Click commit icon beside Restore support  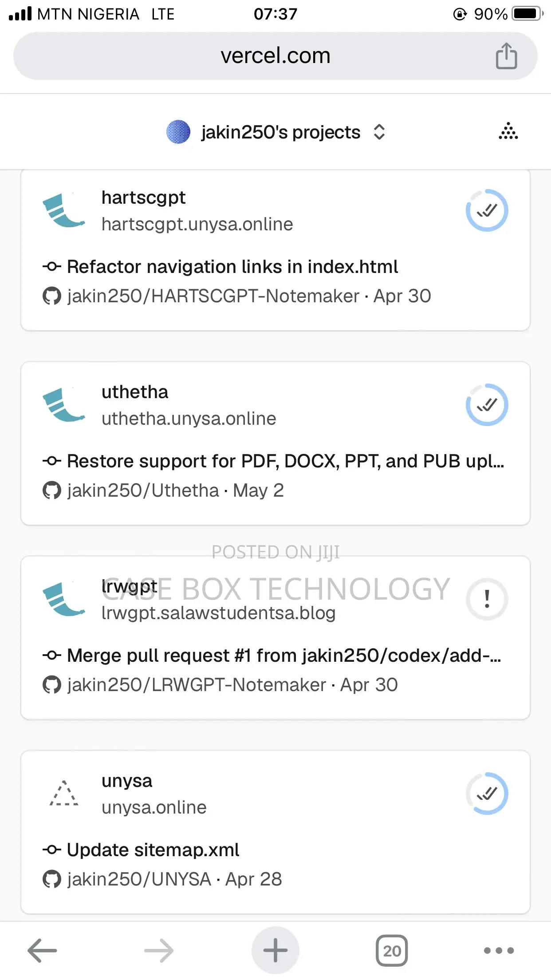pos(52,461)
